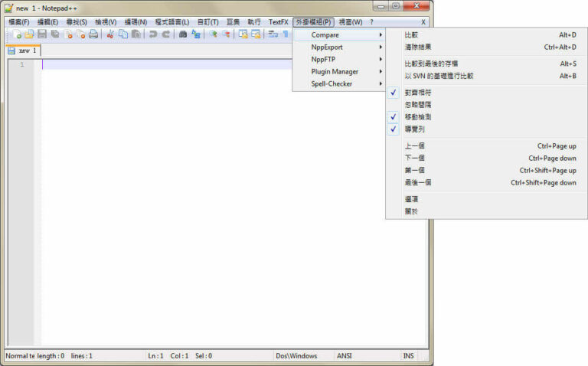This screenshot has height=366, width=588.
Task: Click the Save All toolbar icon
Action: click(x=55, y=34)
